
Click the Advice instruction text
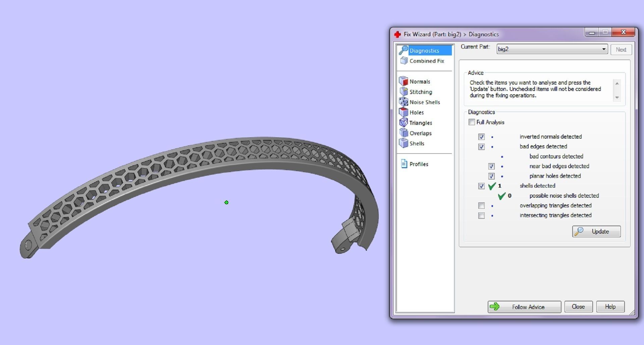click(535, 89)
